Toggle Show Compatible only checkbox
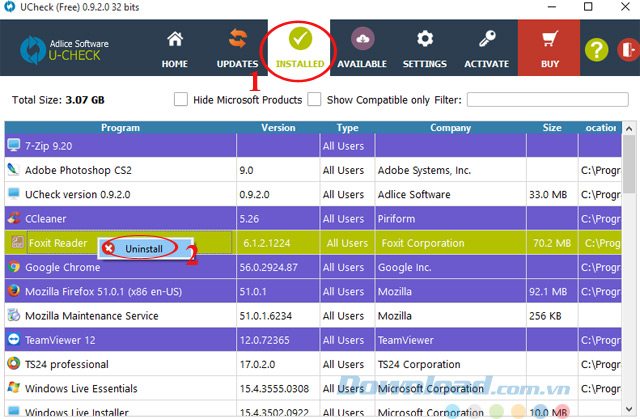640x419 pixels. click(x=314, y=100)
